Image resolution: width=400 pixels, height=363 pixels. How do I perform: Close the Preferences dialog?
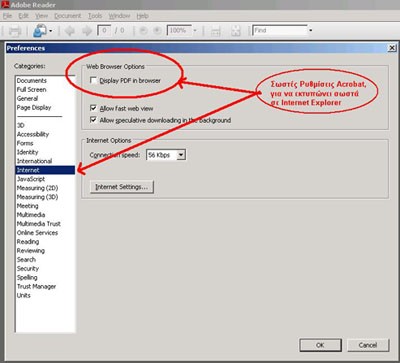(392, 48)
